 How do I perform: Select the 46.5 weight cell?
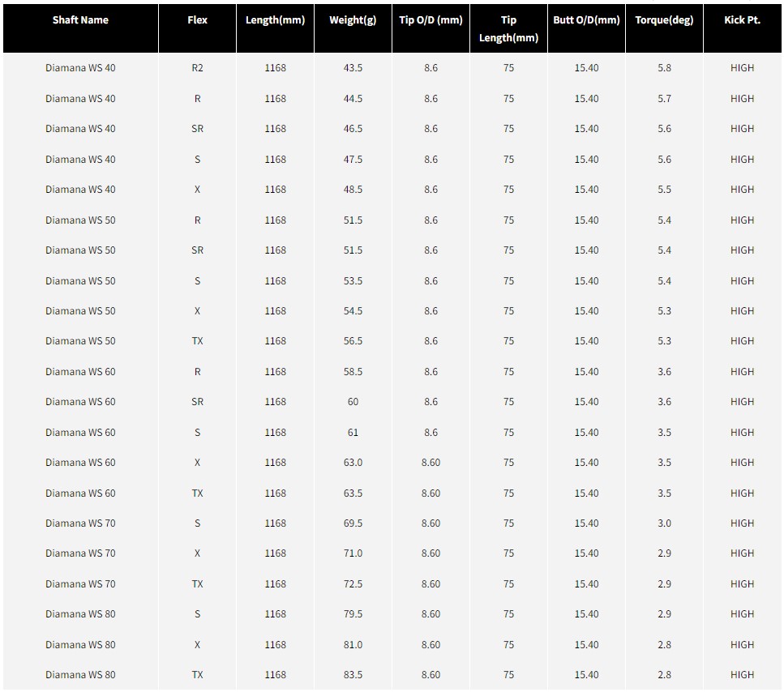click(x=353, y=129)
